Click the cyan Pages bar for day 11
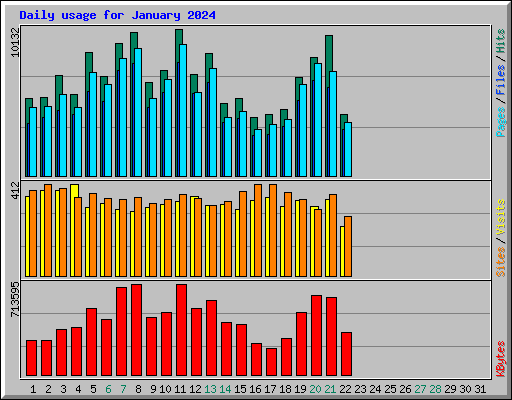The height and width of the screenshot is (400, 512). (183, 110)
